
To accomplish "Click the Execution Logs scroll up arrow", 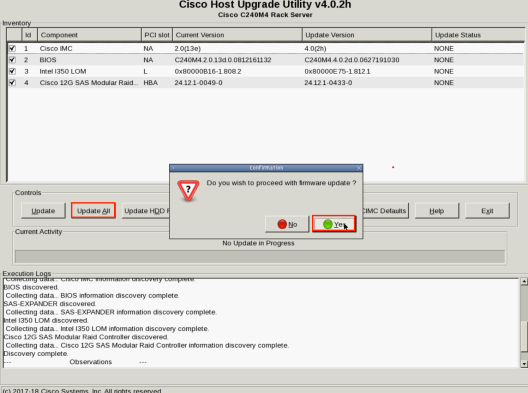I will coord(524,281).
